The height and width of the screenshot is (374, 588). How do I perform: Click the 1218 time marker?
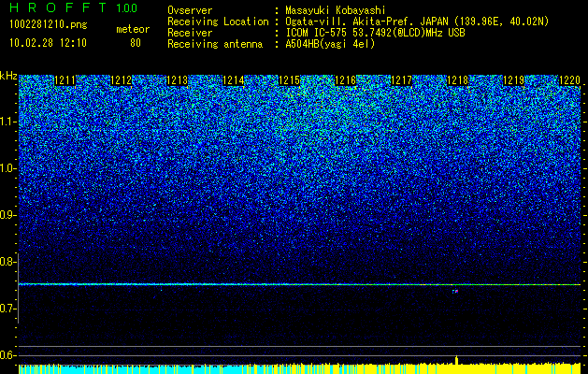(x=457, y=80)
